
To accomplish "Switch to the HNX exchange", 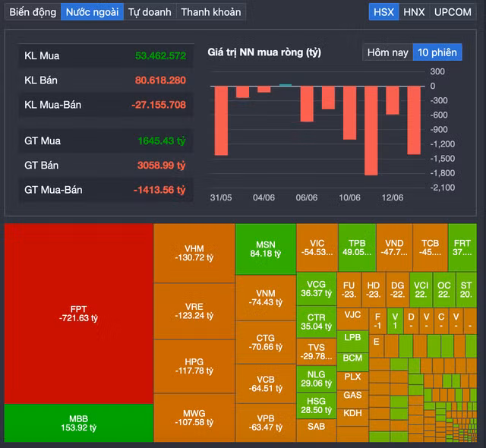I will [414, 12].
